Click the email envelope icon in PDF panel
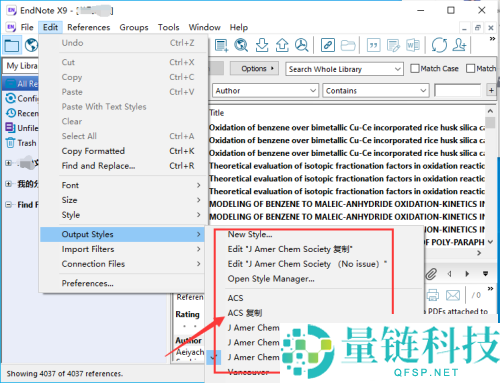This screenshot has height=383, width=500. tap(453, 295)
